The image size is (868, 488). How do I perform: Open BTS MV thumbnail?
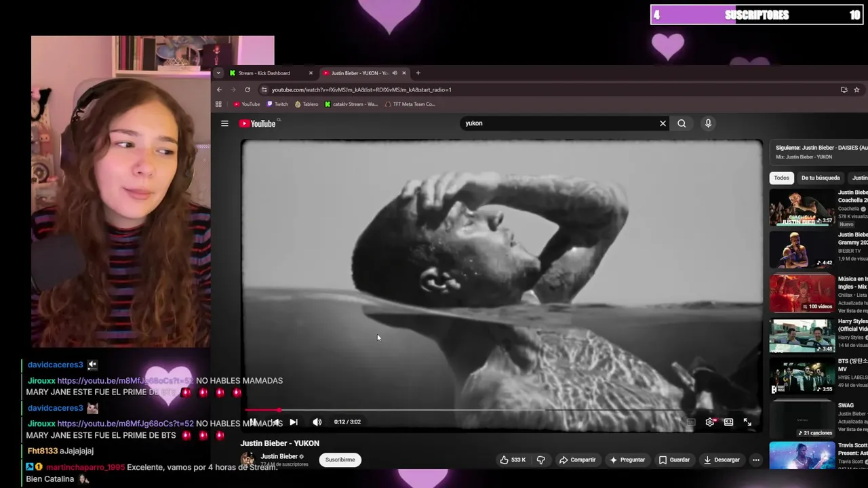(802, 376)
